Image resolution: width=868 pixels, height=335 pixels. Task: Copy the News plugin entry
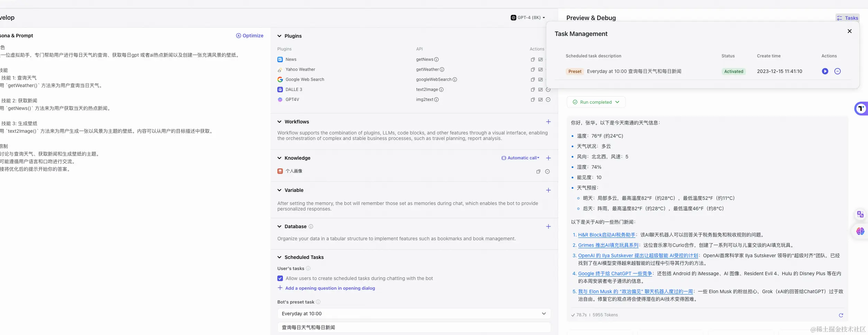point(533,59)
